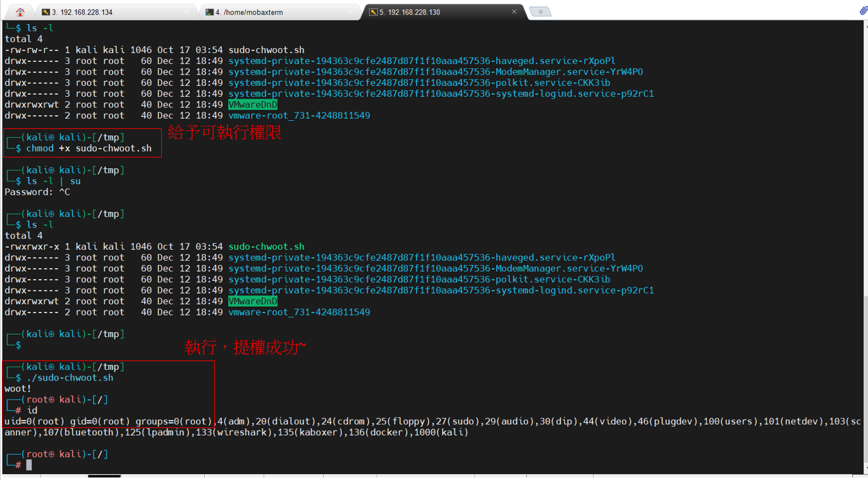Viewport: 868px width, 480px height.
Task: Click sudo-chwoot.sh in the -rwxrwxr-x row
Action: [266, 247]
